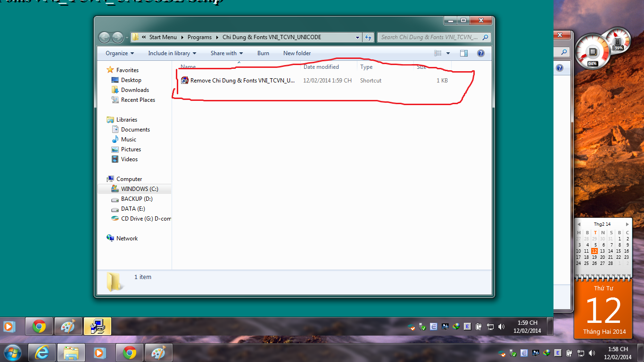Screen dimensions: 644x362
Task: Go to Start Menu breadcrumb
Action: 163,37
